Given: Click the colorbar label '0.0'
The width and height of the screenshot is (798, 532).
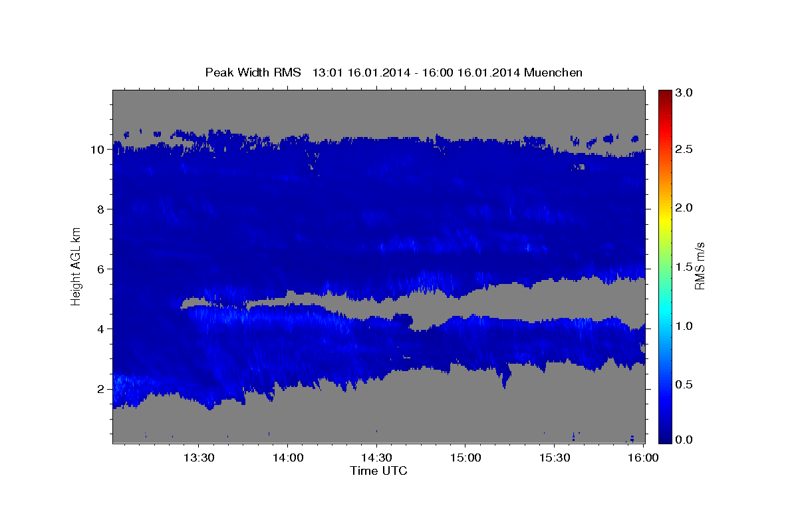Looking at the screenshot, I should pyautogui.click(x=686, y=440).
